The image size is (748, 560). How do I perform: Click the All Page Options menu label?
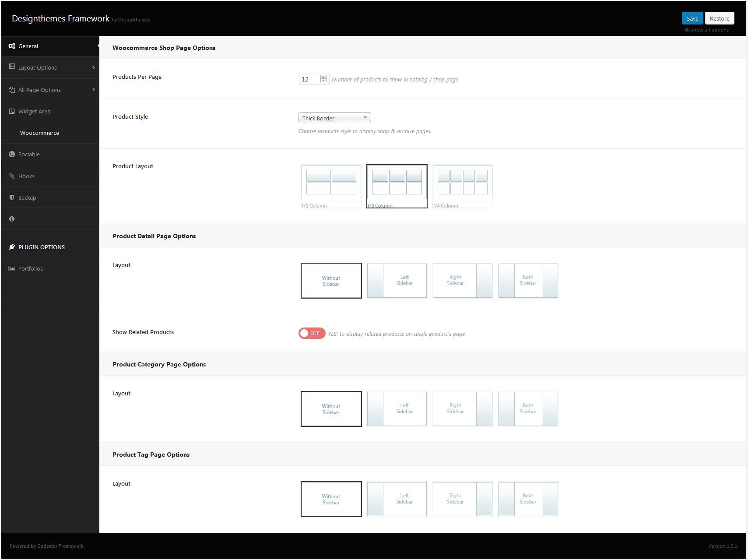click(x=39, y=90)
